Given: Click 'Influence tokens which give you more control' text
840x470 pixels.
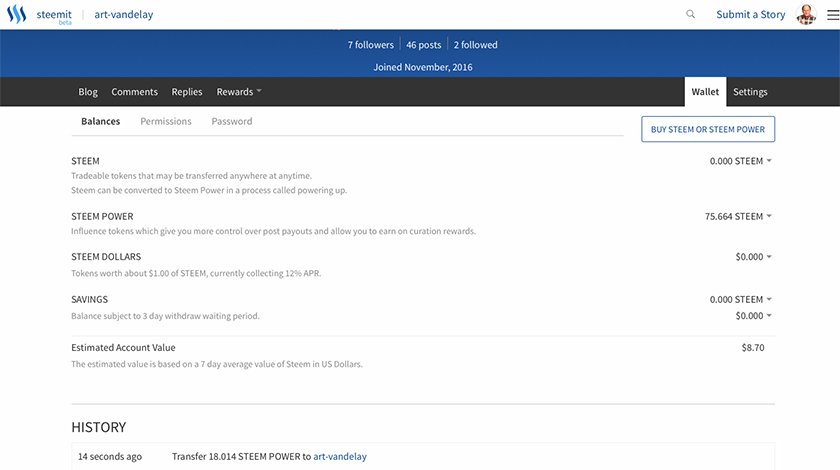Looking at the screenshot, I should [273, 232].
